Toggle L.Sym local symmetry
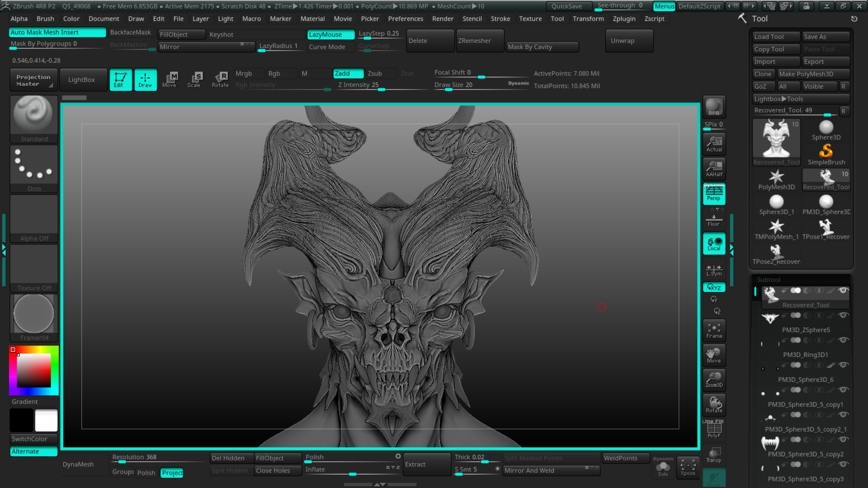The height and width of the screenshot is (488, 868). click(x=714, y=270)
